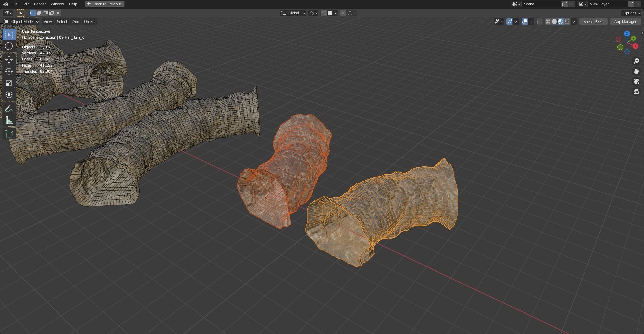The image size is (644, 334).
Task: Click the active tool arrow icon in header
Action: [x=21, y=13]
